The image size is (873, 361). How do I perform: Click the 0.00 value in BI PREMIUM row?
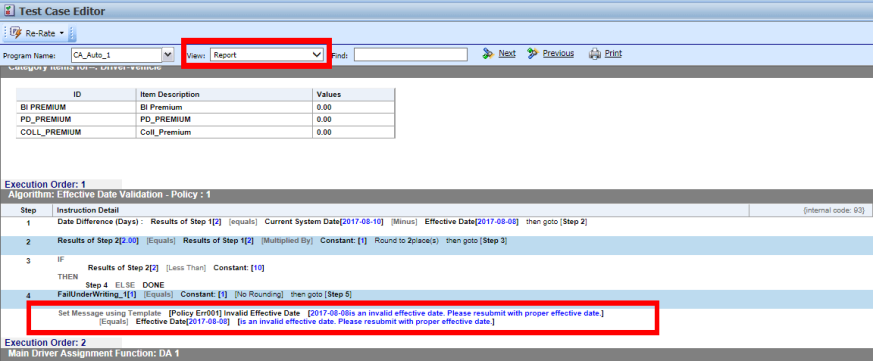click(354, 107)
